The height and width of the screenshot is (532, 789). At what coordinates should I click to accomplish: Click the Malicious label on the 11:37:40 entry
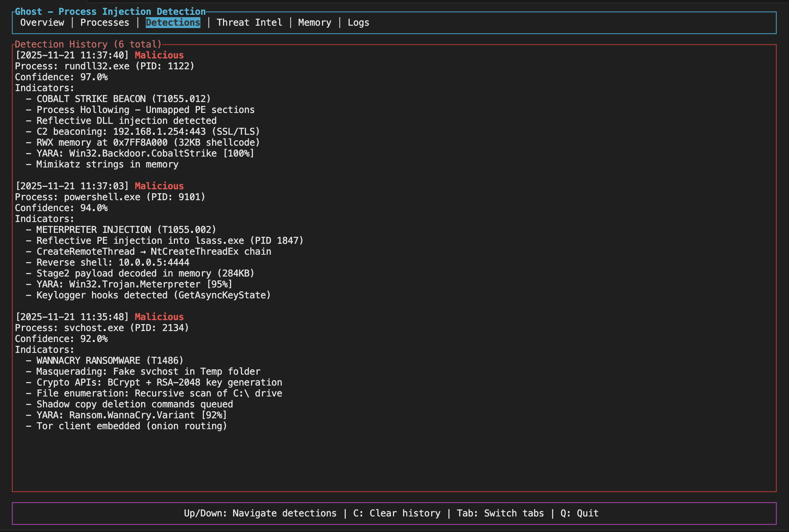pos(159,55)
